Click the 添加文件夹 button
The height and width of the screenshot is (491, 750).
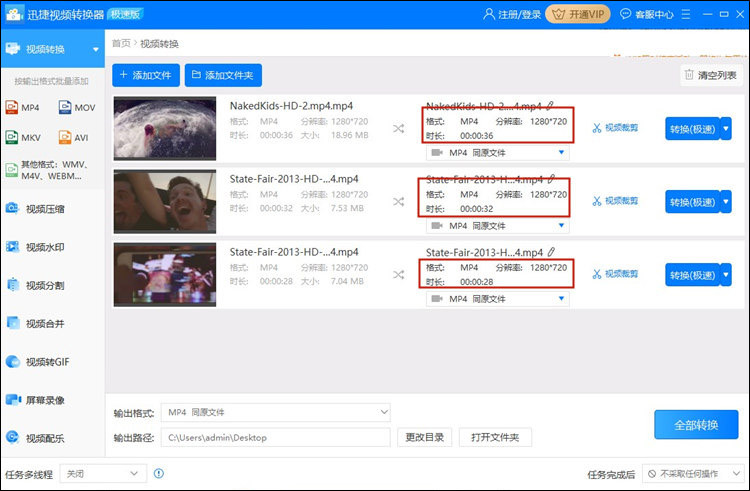coord(223,75)
